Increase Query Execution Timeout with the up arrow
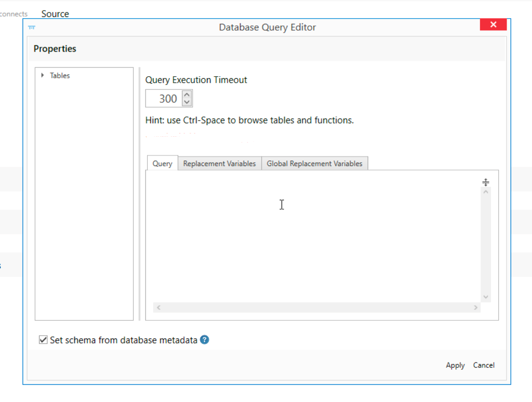Screen dimensions: 532x402 click(186, 94)
